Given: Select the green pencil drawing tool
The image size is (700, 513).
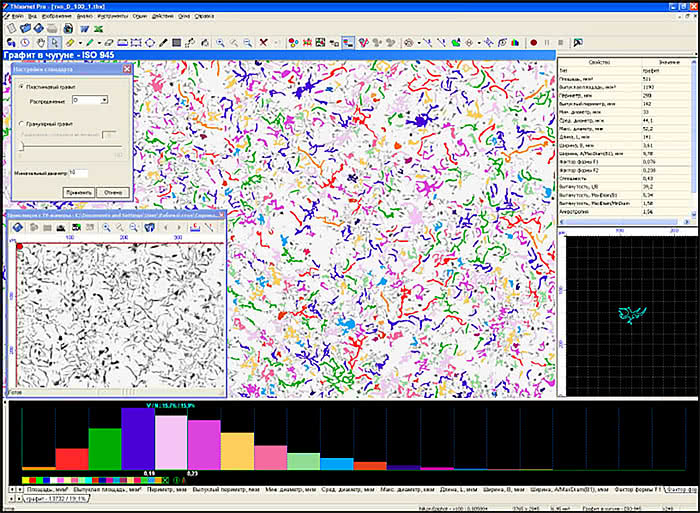Looking at the screenshot, I should click(x=90, y=43).
